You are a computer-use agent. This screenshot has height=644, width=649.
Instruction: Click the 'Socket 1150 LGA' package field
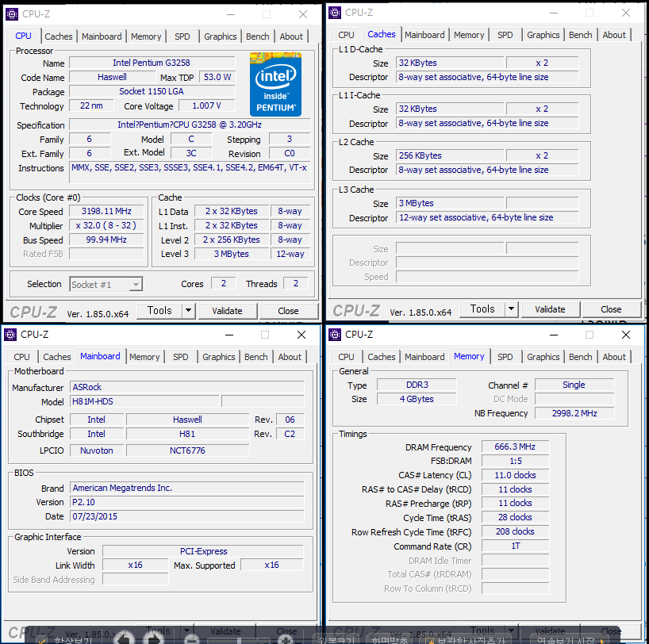coord(152,91)
